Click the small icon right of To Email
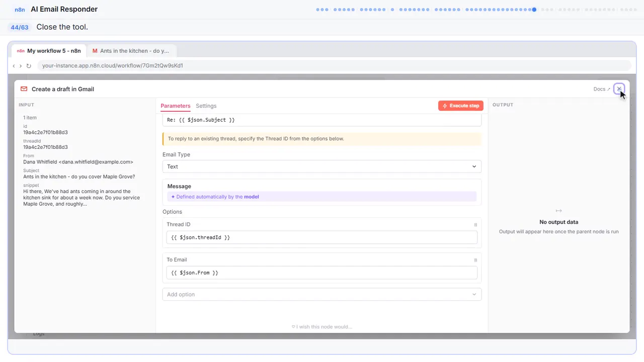The image size is (644, 362). [x=475, y=260]
